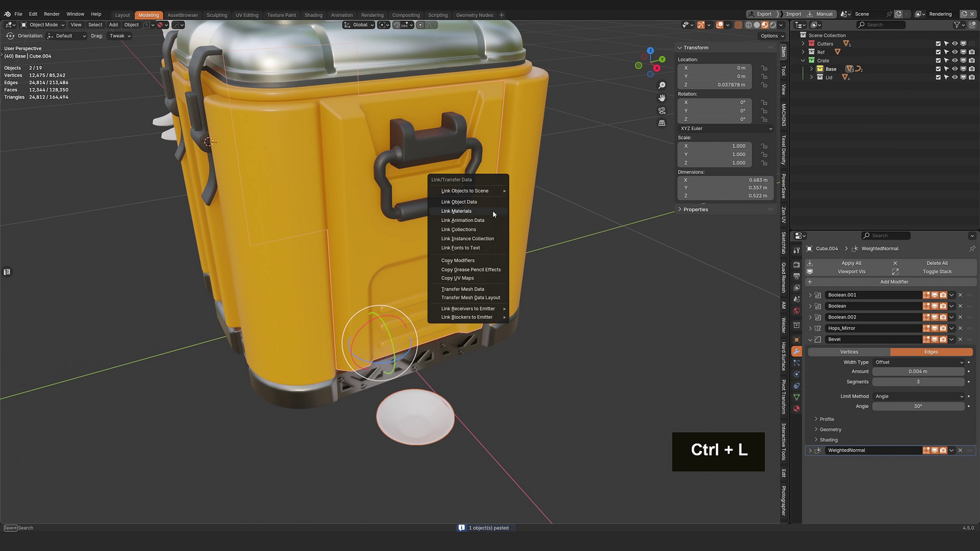
Task: Open the Object Data mesh properties tab
Action: point(796,397)
